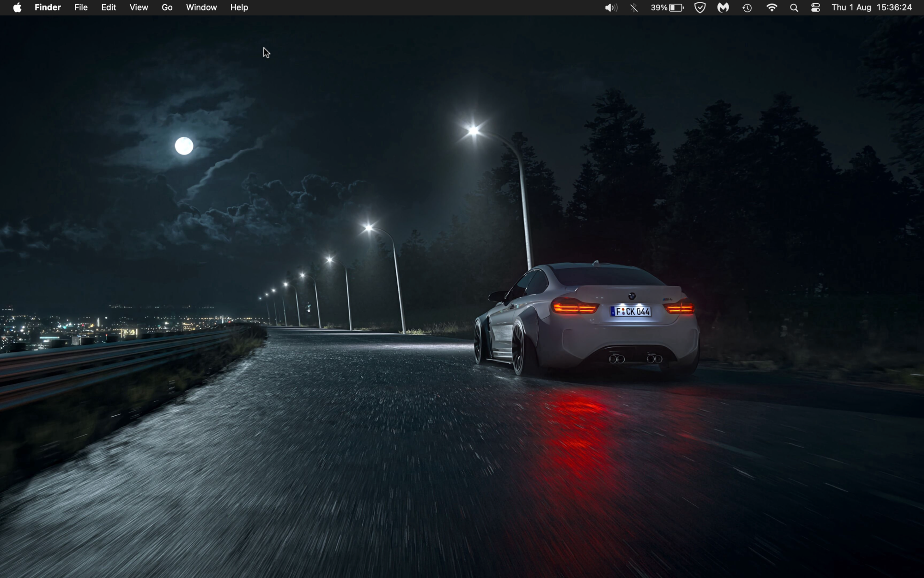The image size is (924, 578).
Task: Open the Edit menu
Action: [109, 7]
